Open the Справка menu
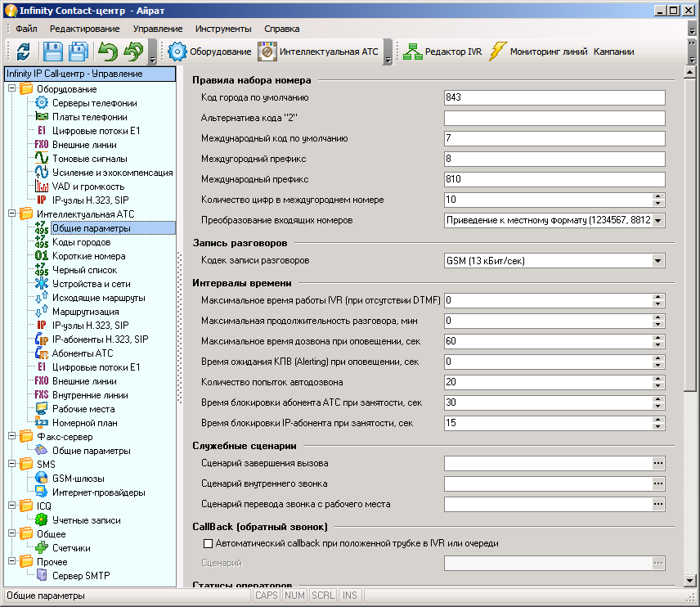This screenshot has width=700, height=607. [281, 29]
